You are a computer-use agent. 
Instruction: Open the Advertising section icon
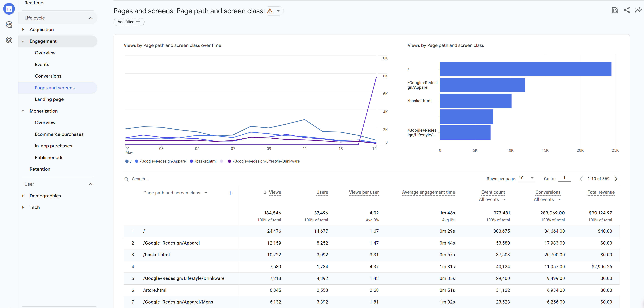[9, 40]
